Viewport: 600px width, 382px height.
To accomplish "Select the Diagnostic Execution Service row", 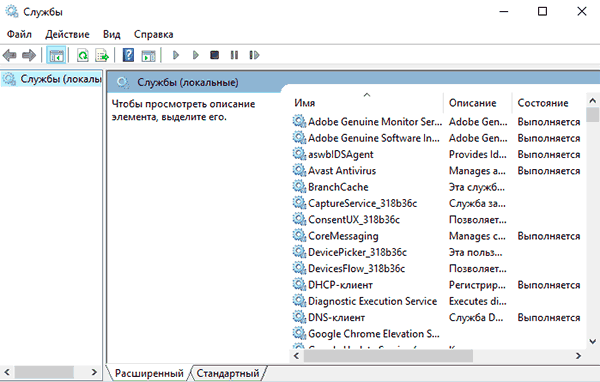I will tap(438, 301).
